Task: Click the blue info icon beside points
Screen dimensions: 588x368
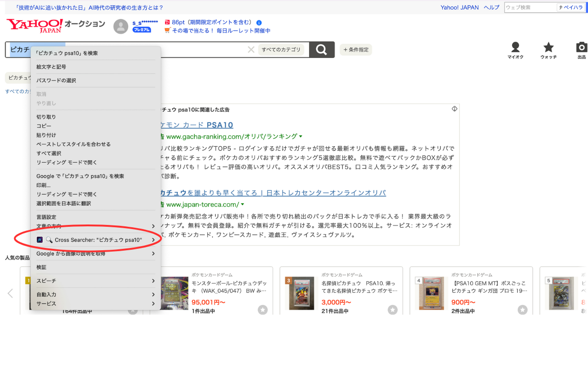Action: click(x=259, y=23)
